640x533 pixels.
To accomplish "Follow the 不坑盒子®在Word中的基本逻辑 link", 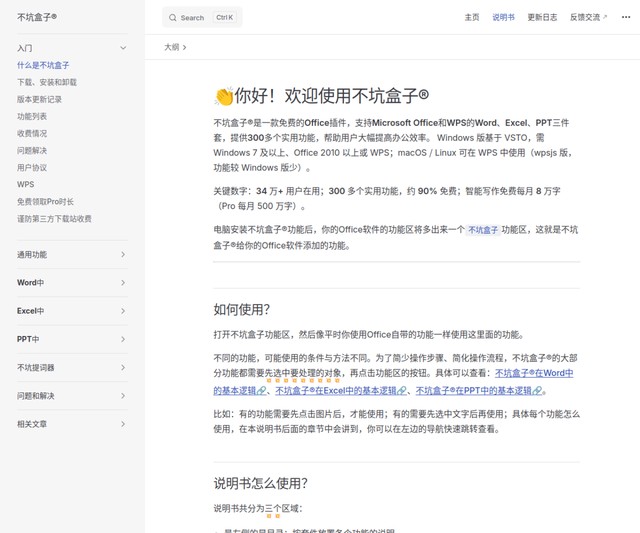I will pyautogui.click(x=534, y=373).
